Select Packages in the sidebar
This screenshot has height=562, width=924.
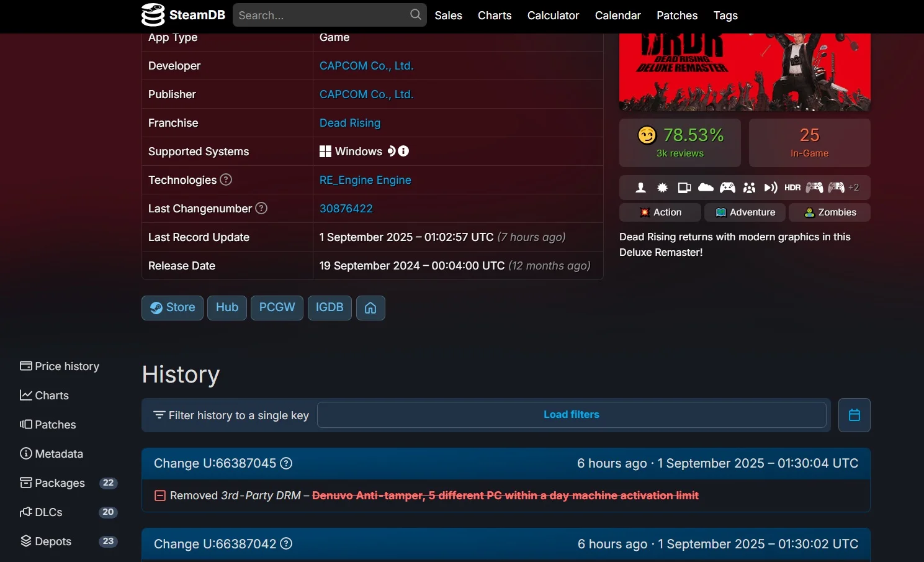point(68,483)
